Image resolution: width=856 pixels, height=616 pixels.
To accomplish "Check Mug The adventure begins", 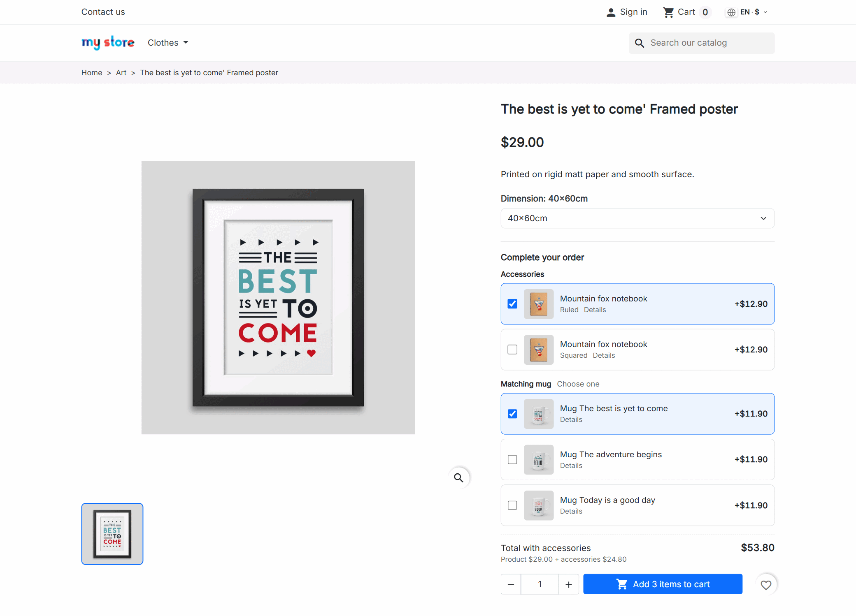I will tap(512, 459).
